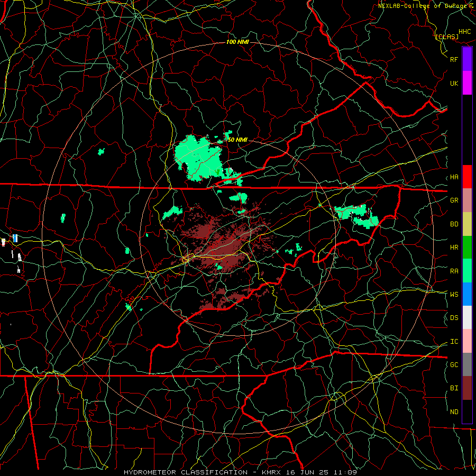This screenshot has height=476, width=476.
Task: Click the RF legend label
Action: point(454,59)
